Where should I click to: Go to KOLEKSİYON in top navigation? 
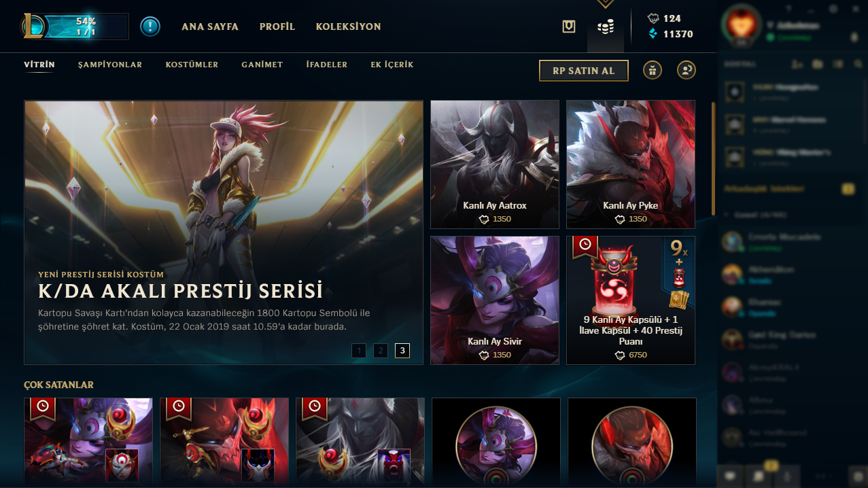[x=348, y=27]
